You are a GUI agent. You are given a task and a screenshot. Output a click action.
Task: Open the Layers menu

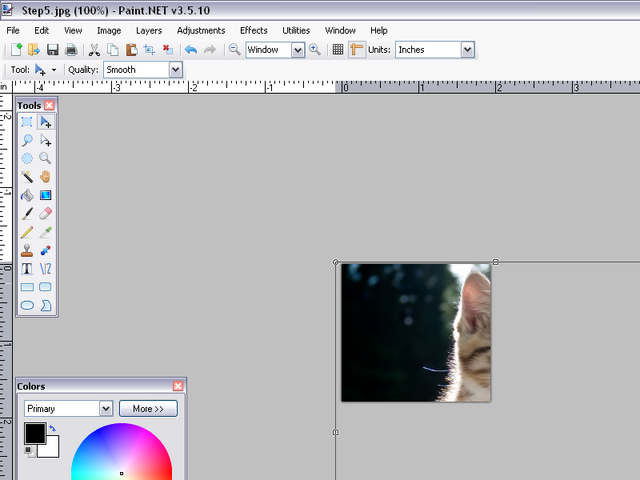click(149, 31)
